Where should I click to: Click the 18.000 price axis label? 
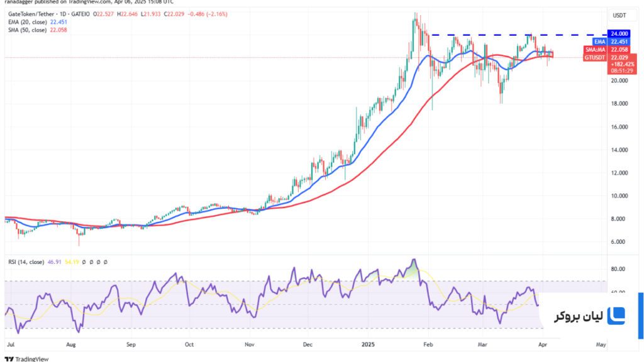[619, 104]
